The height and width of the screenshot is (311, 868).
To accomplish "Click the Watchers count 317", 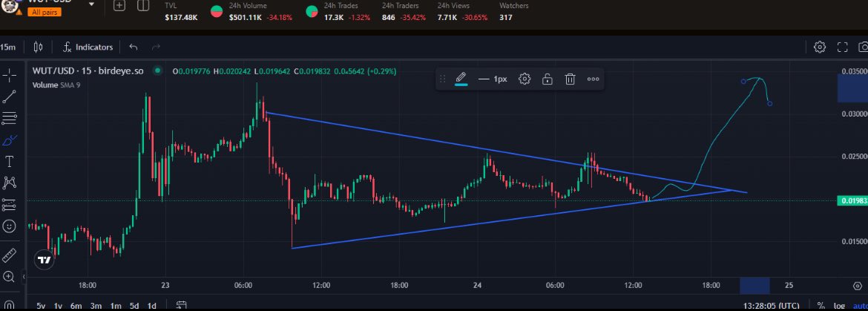I will click(505, 17).
